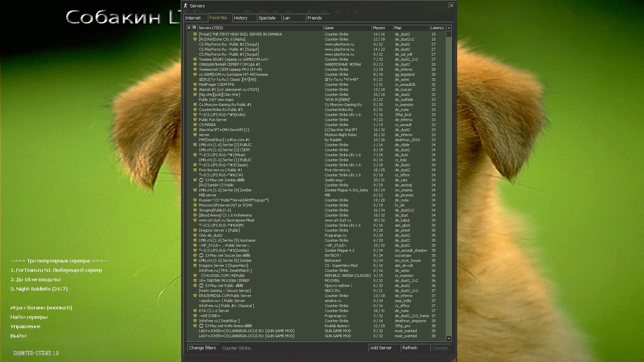The height and width of the screenshot is (362, 644).
Task: Click the Change filters button
Action: coord(203,348)
